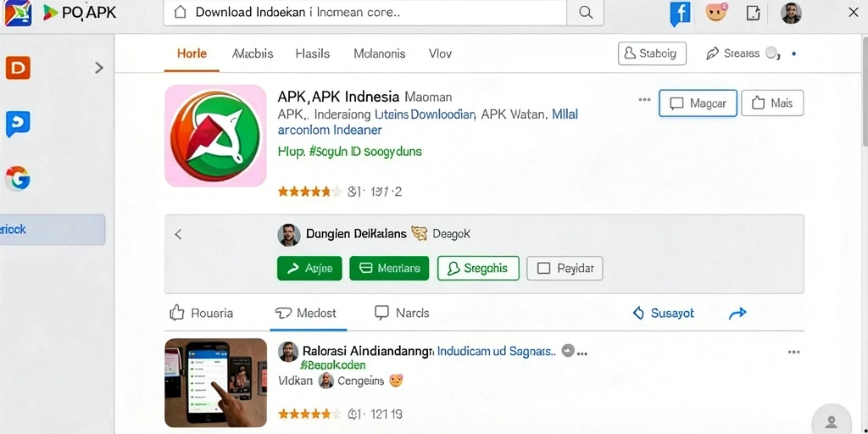
Task: Click the home icon in the address bar
Action: pyautogui.click(x=180, y=13)
